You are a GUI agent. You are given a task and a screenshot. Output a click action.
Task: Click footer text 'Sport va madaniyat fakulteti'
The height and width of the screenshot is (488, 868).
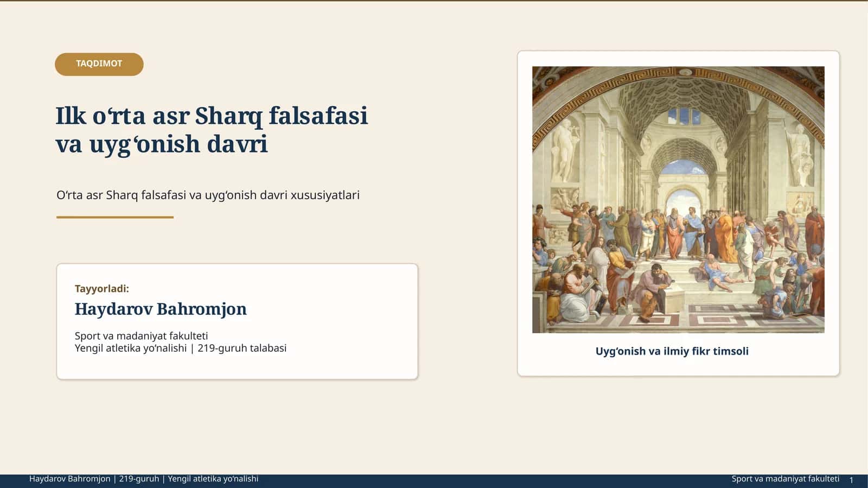point(786,479)
